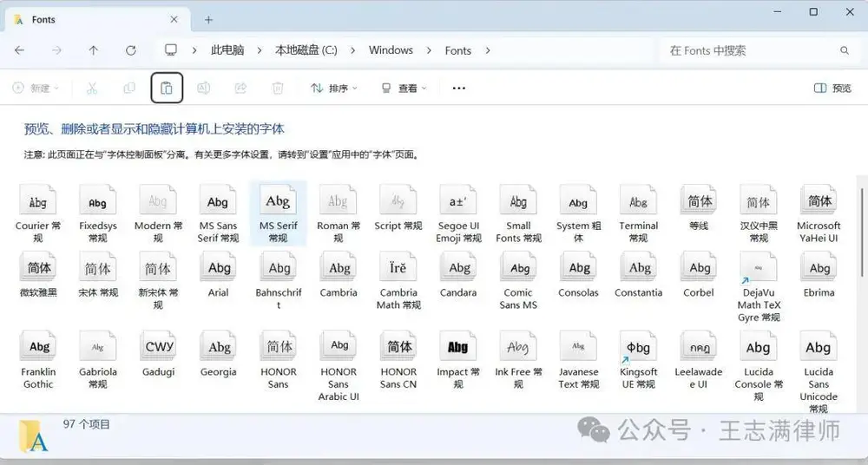Select the Gadugi font
868x465 pixels.
pos(158,354)
